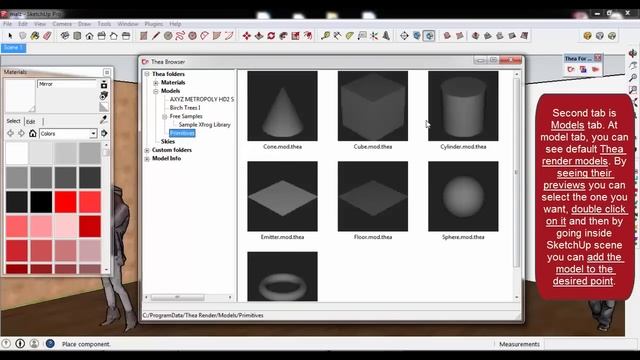Collapse the Free Samples node
640x360 pixels.
pos(164,117)
